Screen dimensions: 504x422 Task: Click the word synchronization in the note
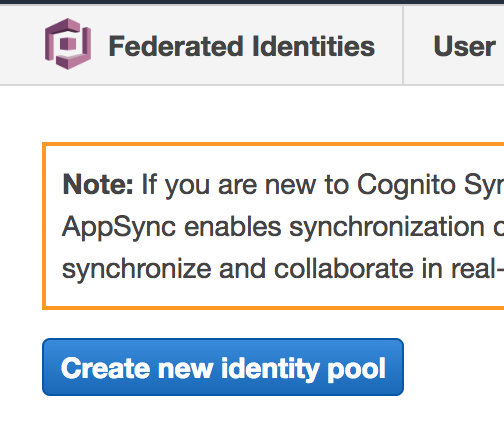(387, 227)
